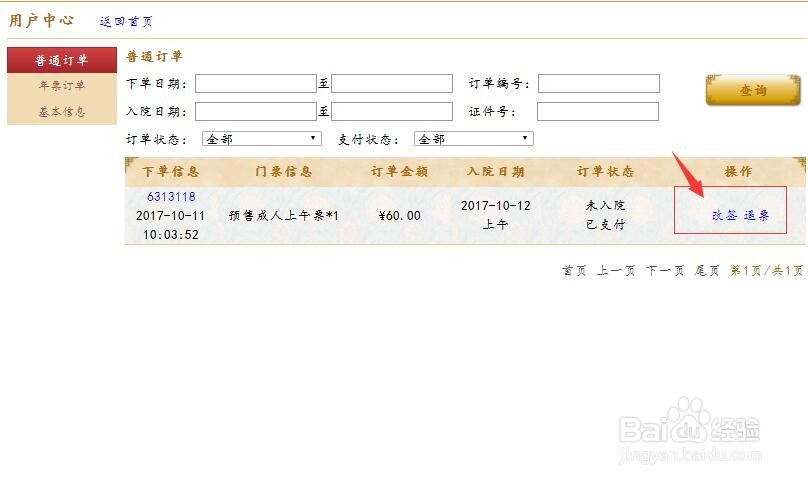
Task: Go to 下一页 in pagination
Action: 665,271
